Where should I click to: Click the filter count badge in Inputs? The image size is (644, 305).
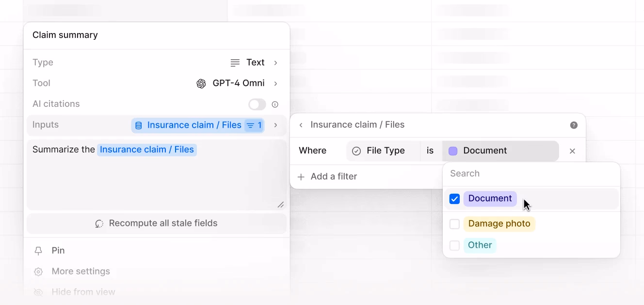coord(255,125)
